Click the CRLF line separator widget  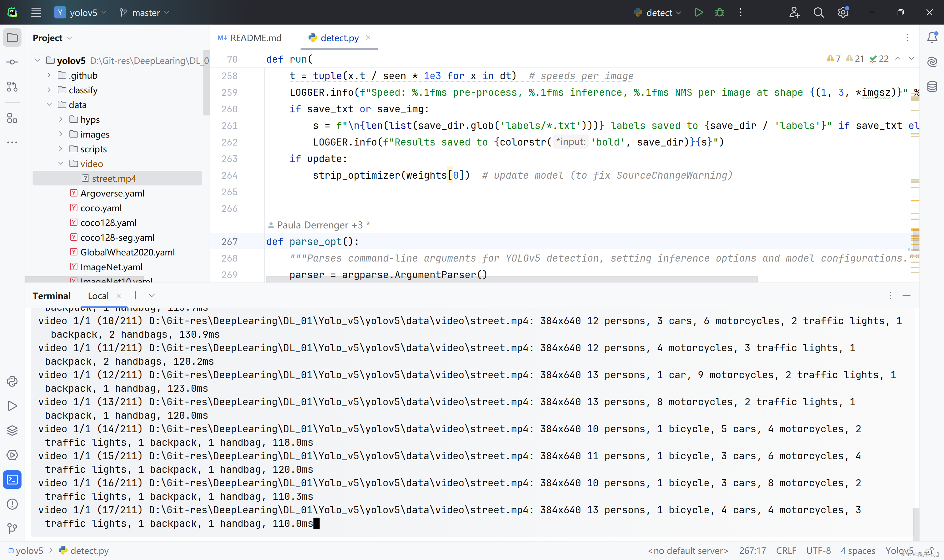pyautogui.click(x=786, y=550)
